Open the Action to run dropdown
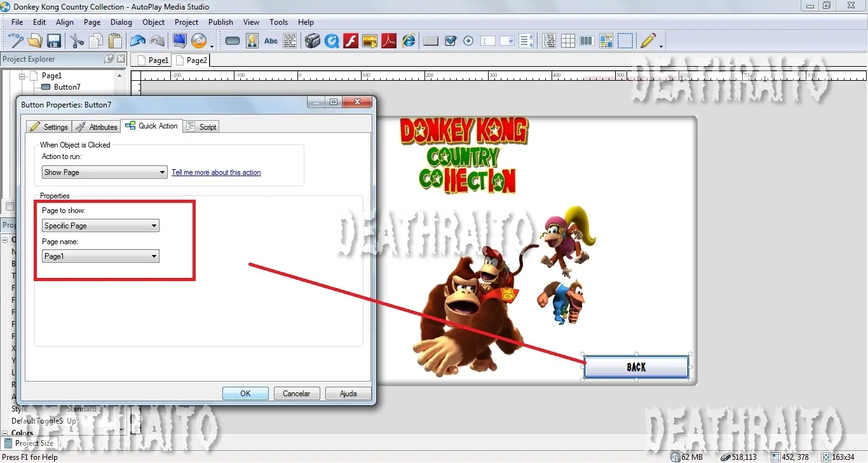The height and width of the screenshot is (463, 868). (x=105, y=172)
